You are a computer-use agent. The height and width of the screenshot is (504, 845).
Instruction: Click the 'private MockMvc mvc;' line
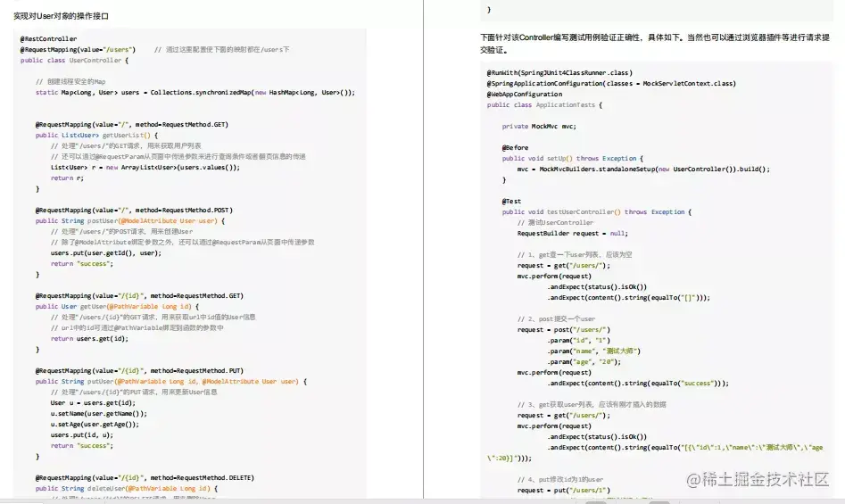539,126
